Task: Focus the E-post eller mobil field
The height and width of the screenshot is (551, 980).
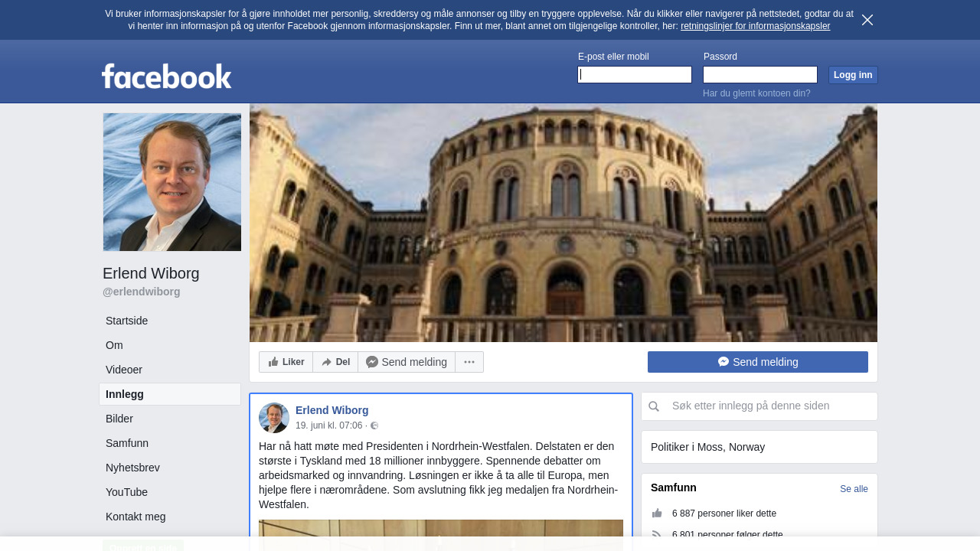Action: (635, 74)
